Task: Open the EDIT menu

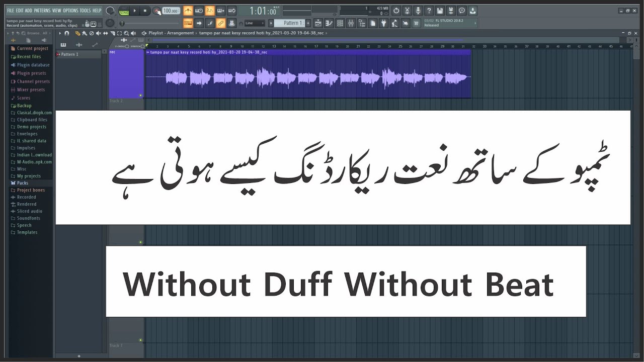Action: click(x=20, y=11)
